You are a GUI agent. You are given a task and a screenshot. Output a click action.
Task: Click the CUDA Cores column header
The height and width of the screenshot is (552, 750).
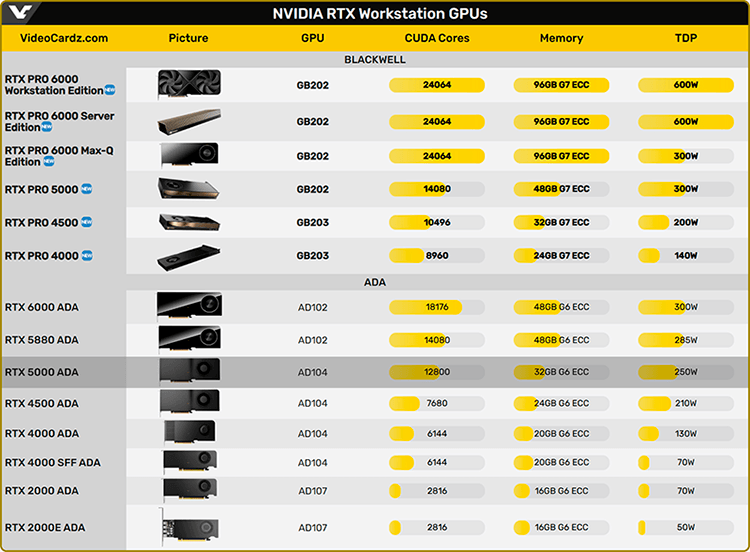[x=437, y=38]
